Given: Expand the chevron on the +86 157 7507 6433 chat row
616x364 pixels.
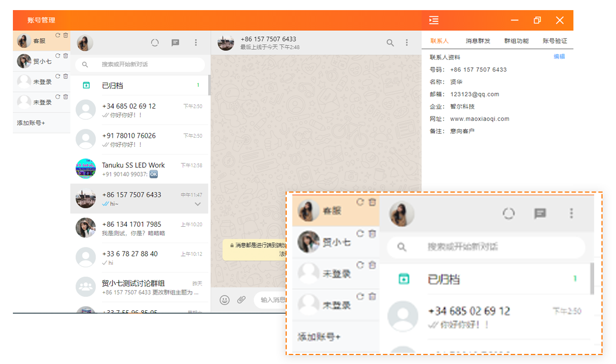Looking at the screenshot, I should tap(198, 204).
